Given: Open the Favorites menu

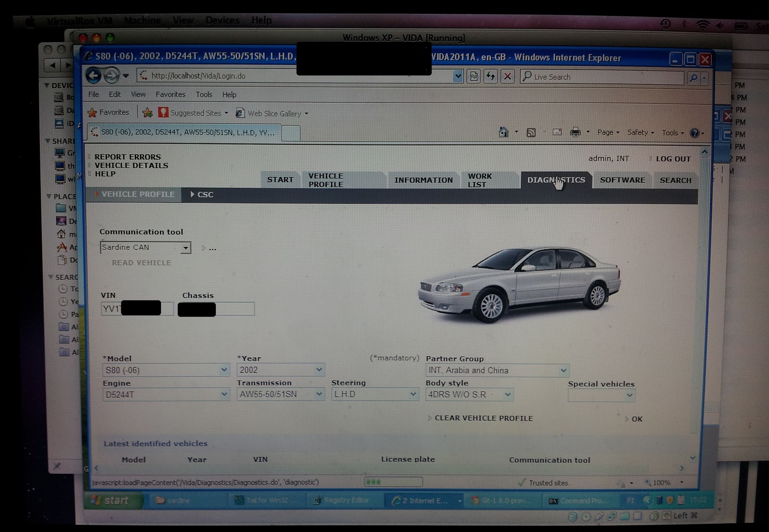Looking at the screenshot, I should (x=170, y=94).
